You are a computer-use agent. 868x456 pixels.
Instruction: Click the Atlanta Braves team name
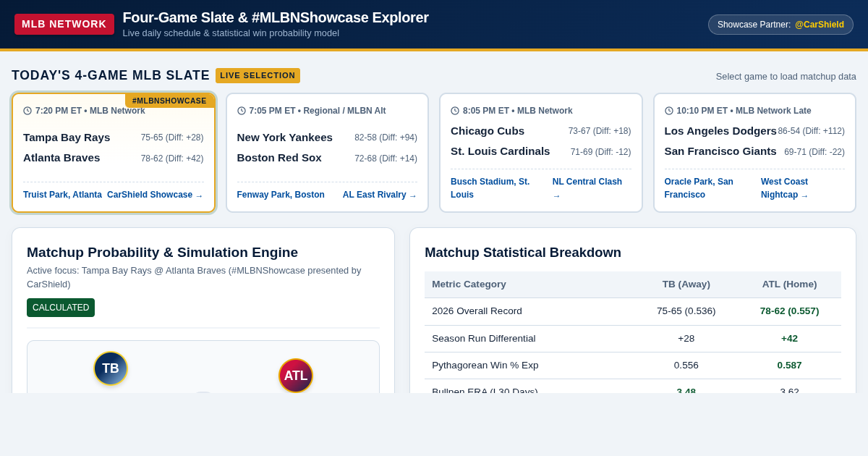[x=61, y=158]
